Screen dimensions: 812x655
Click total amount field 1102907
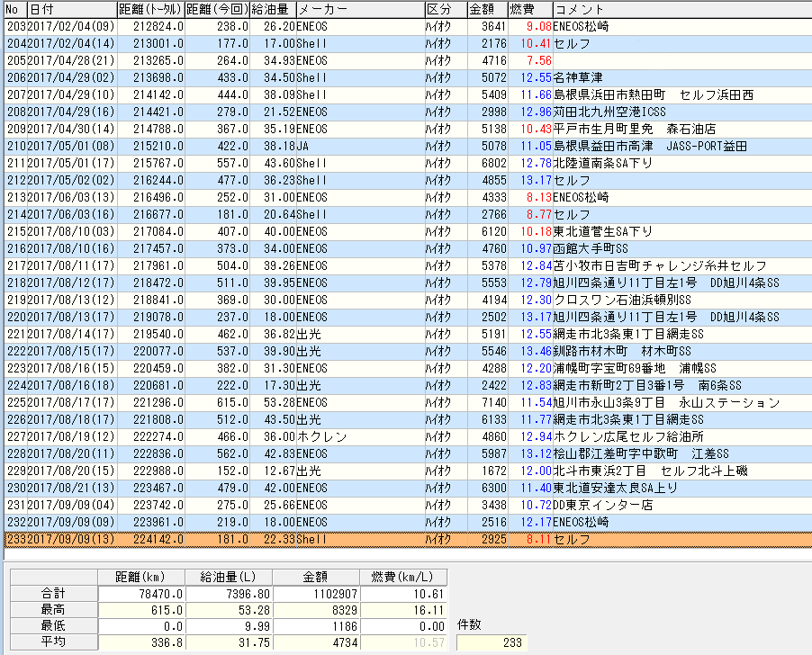pyautogui.click(x=316, y=594)
